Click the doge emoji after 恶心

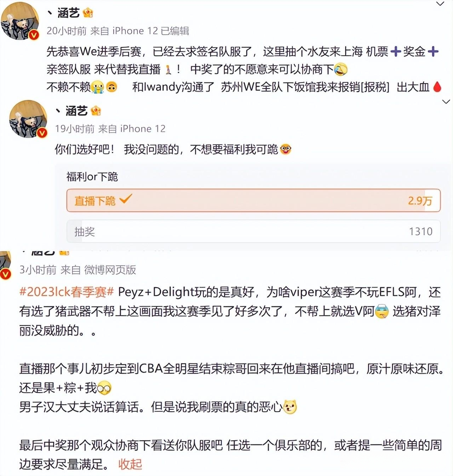[290, 407]
